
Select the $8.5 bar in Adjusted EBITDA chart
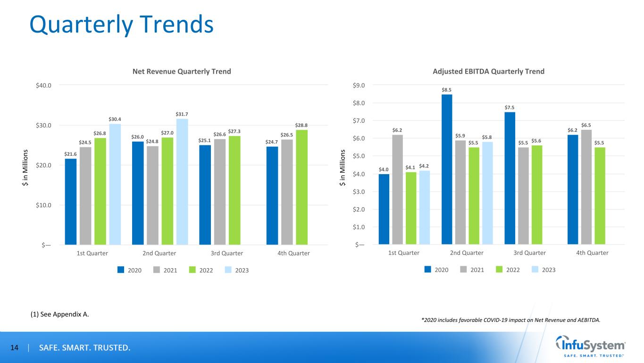pyautogui.click(x=447, y=169)
